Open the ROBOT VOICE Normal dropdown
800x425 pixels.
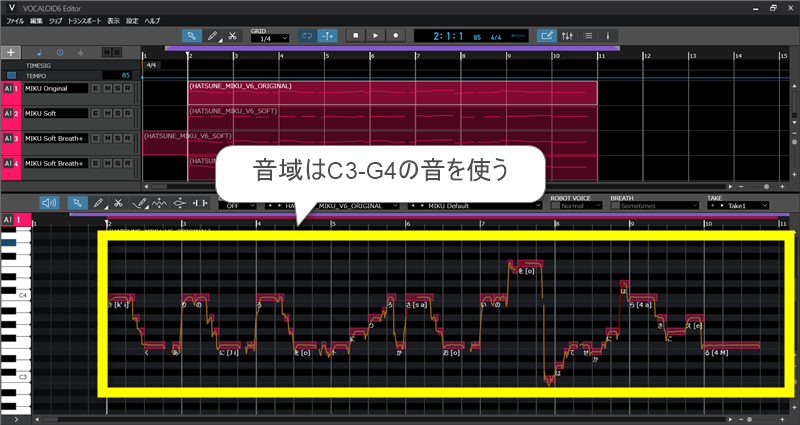click(x=582, y=206)
